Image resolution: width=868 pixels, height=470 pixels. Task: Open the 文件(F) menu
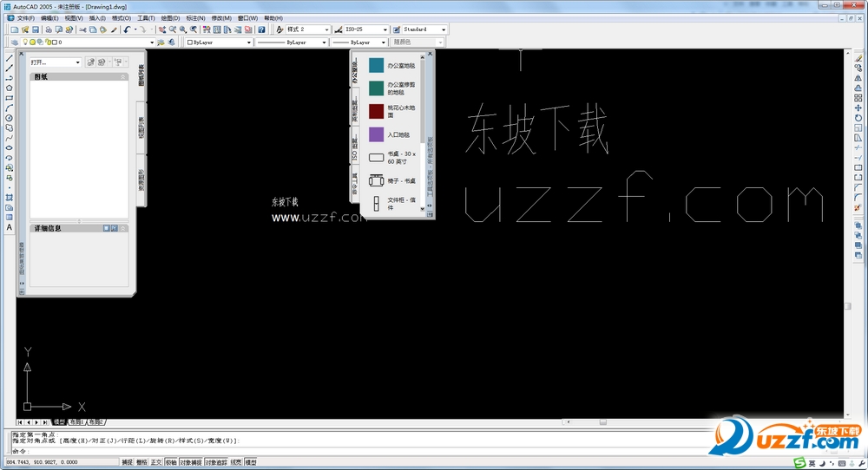(25, 18)
